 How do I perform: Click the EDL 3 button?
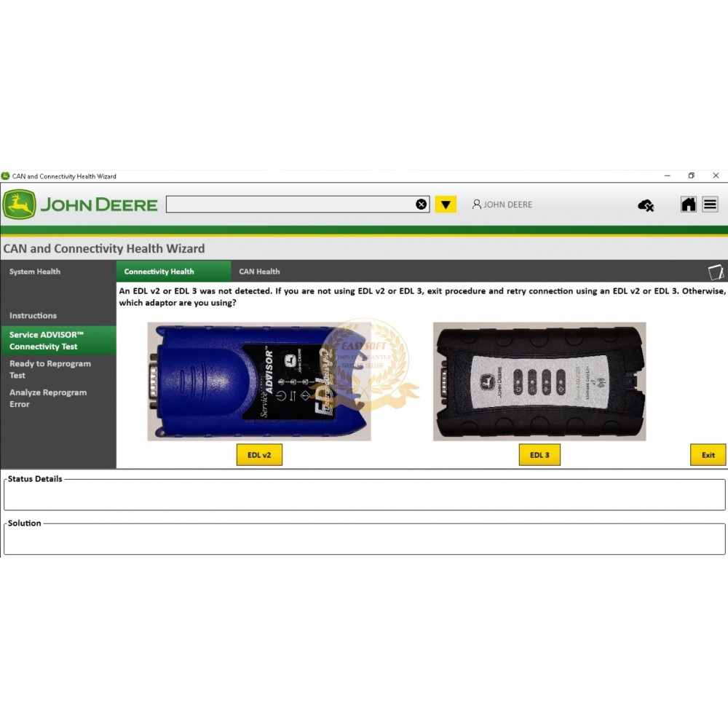tap(539, 455)
